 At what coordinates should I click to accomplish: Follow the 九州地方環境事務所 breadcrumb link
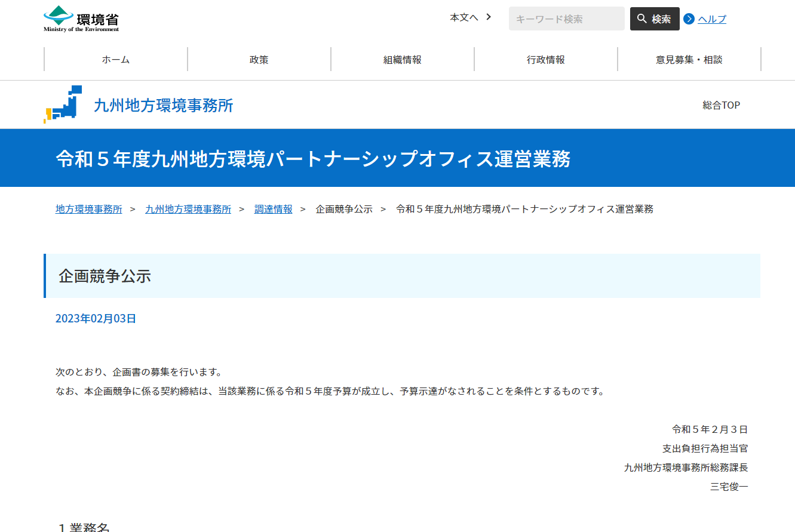click(188, 209)
